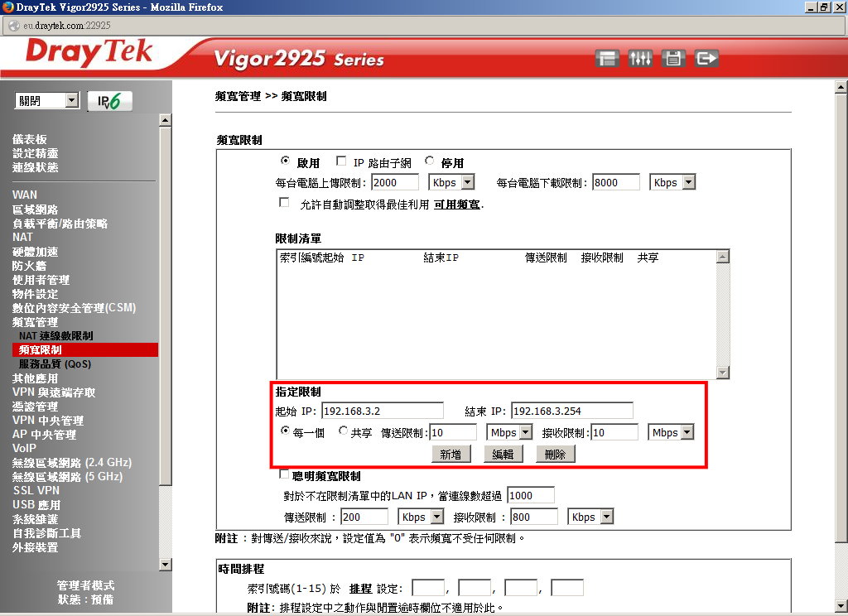Enable the 聰明頻寬限制 checkbox

click(x=284, y=475)
